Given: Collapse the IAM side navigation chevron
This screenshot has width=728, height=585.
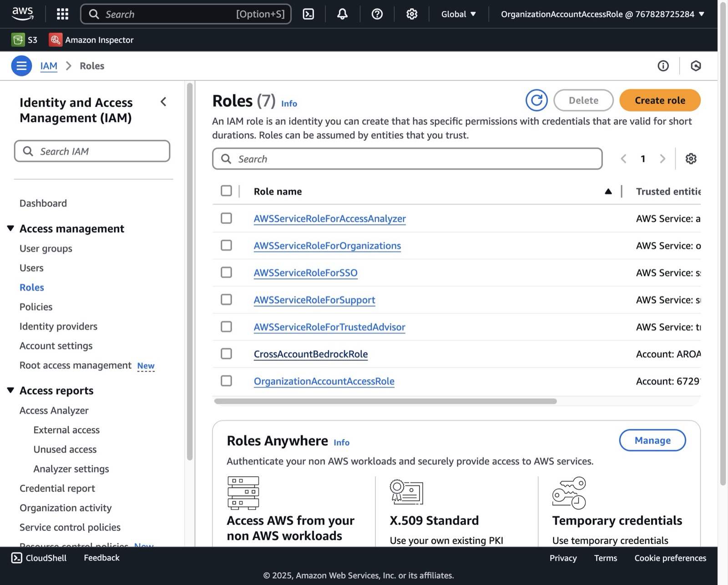Looking at the screenshot, I should coord(163,102).
